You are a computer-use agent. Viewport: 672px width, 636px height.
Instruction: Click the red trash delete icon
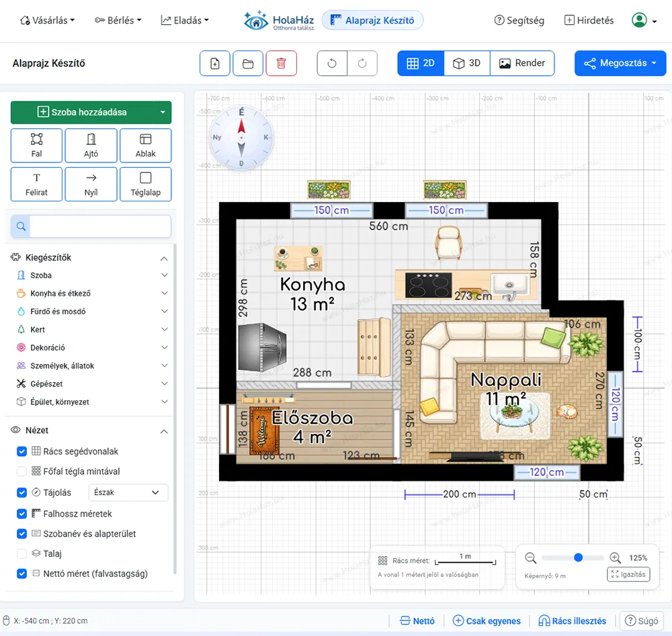click(x=281, y=63)
